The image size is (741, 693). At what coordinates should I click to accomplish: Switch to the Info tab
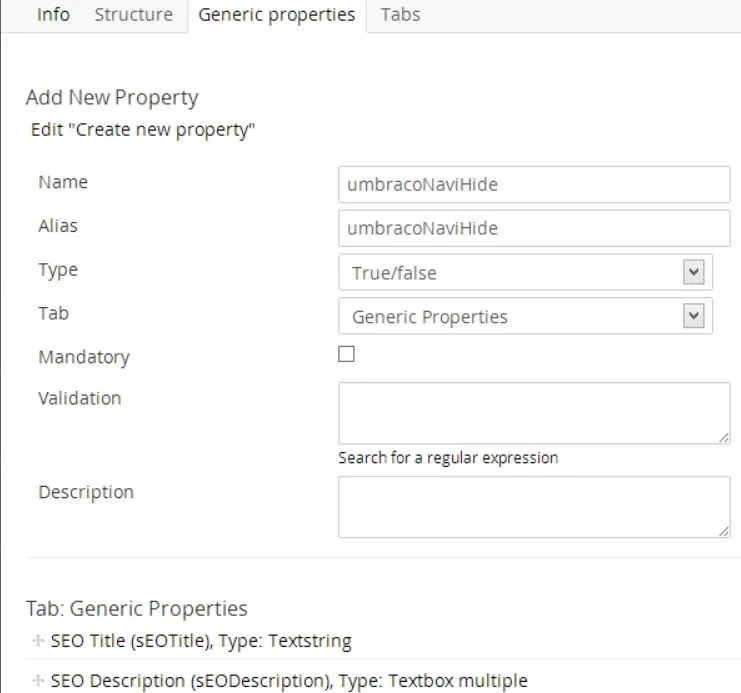click(x=53, y=15)
